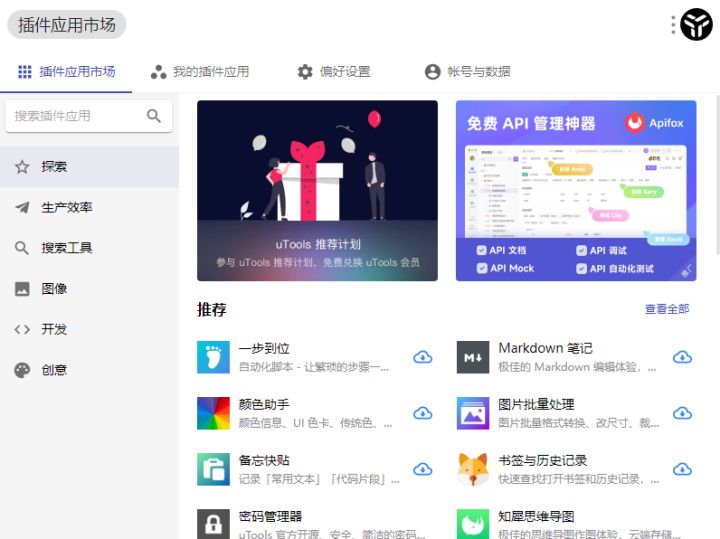
Task: Open the 备忘快贴 plugin title
Action: point(264,460)
